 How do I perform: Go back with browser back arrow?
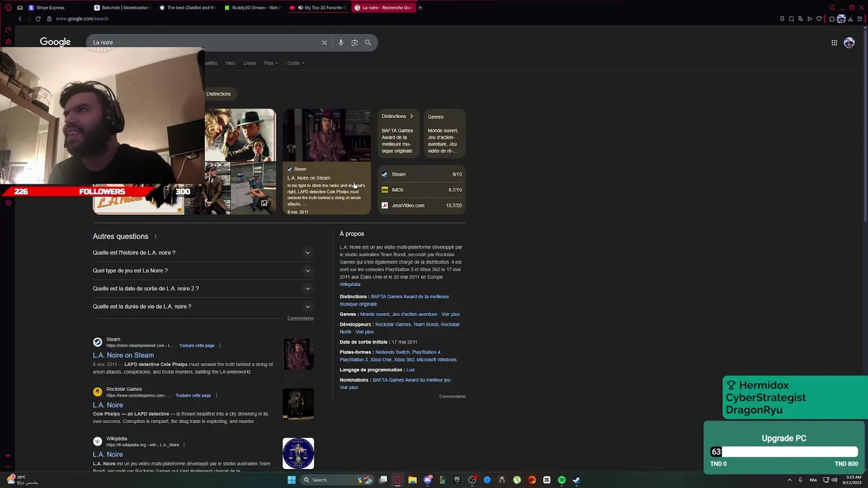click(x=20, y=19)
